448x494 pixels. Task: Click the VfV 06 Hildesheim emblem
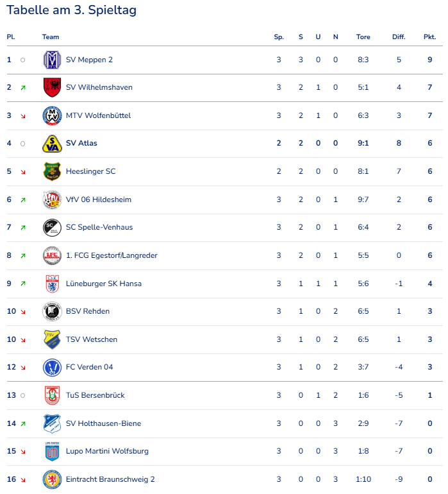pyautogui.click(x=52, y=200)
